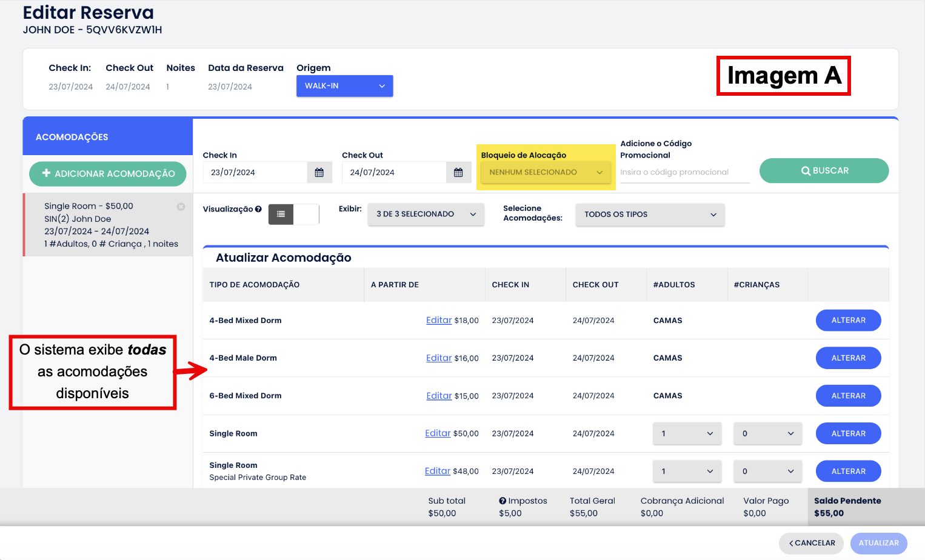Open the Check Out calendar picker icon

458,173
